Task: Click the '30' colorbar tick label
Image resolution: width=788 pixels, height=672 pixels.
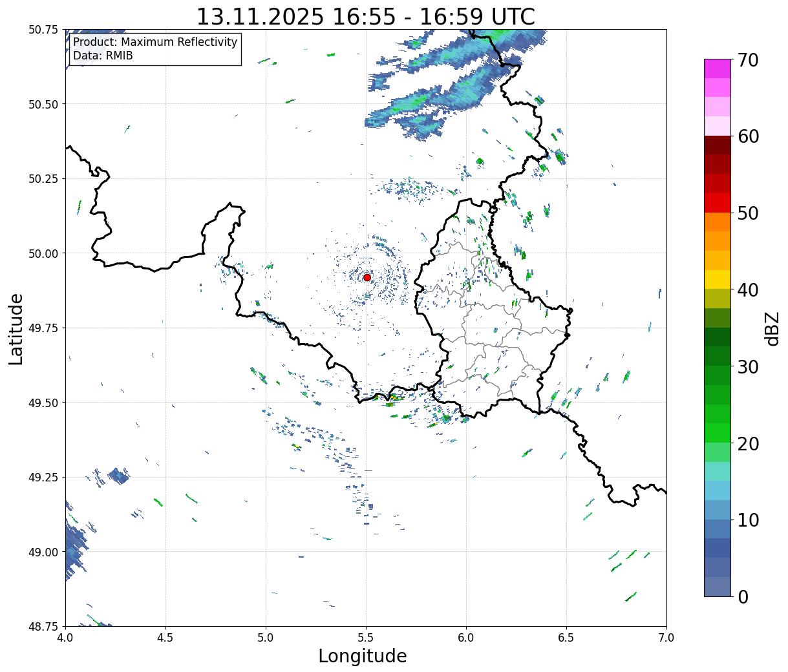Action: [x=747, y=367]
